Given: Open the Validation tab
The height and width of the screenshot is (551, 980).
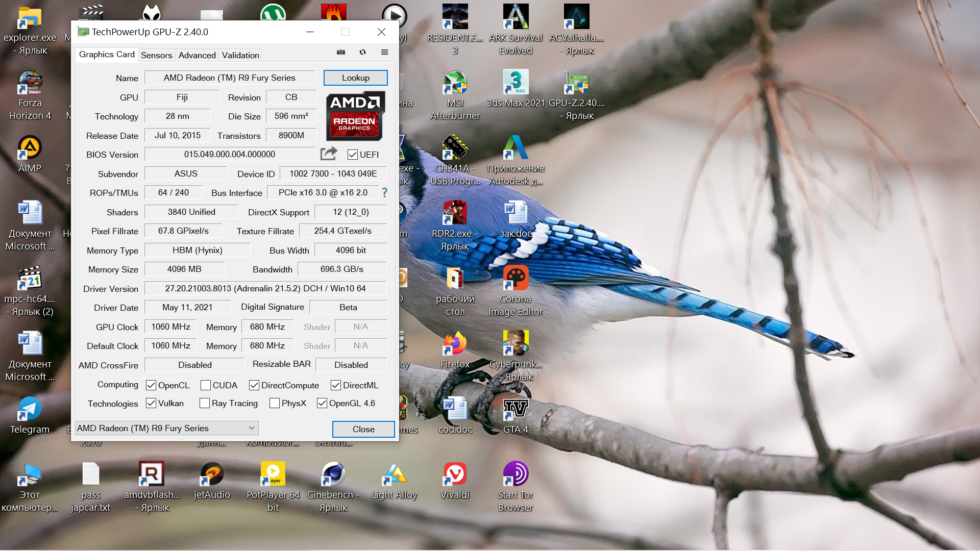Looking at the screenshot, I should point(240,55).
